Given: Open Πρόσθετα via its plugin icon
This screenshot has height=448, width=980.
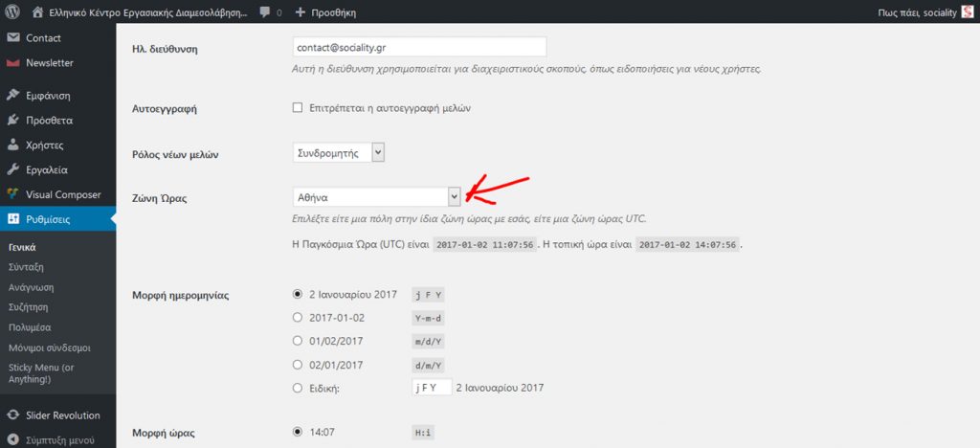Looking at the screenshot, I should (13, 121).
